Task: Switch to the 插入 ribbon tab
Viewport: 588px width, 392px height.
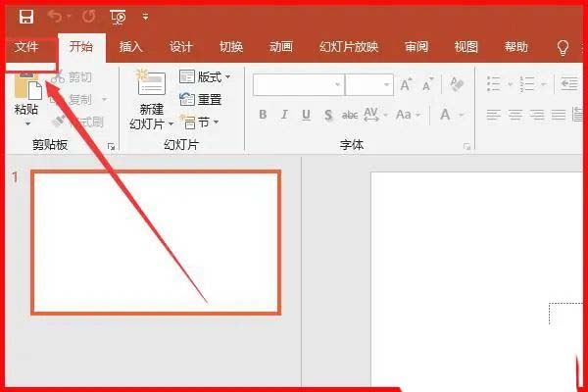Action: [x=131, y=47]
